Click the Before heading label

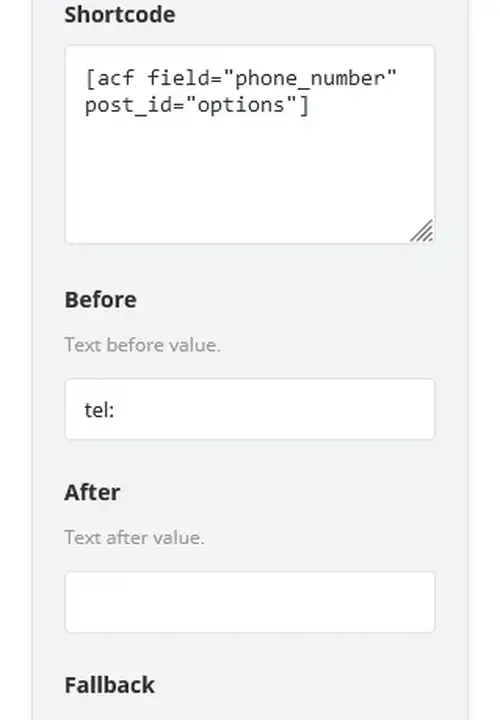[101, 300]
